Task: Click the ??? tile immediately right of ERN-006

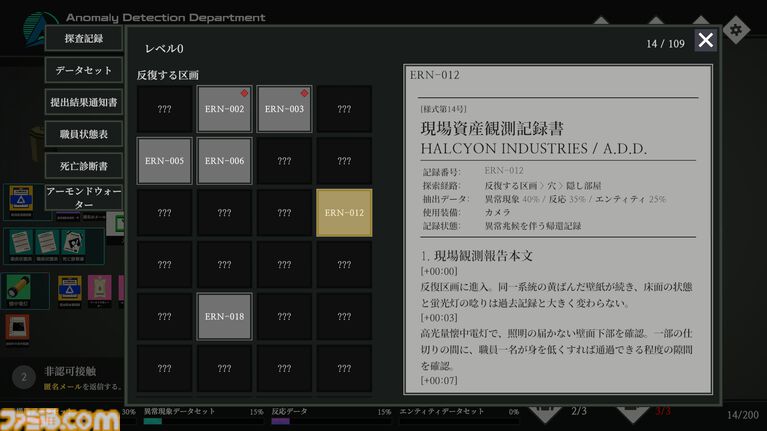Action: 284,160
